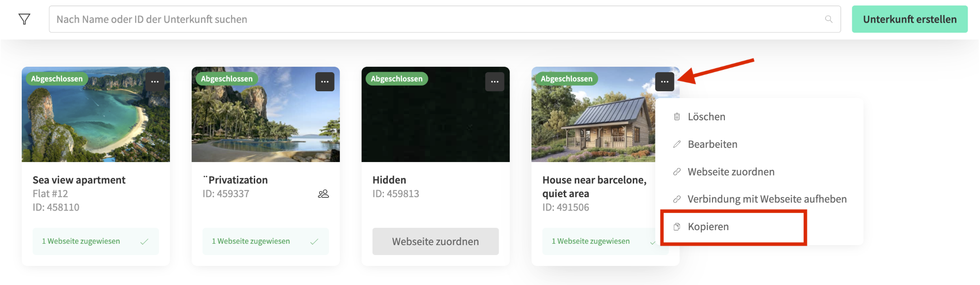Open three-dot menu on Hidden card
This screenshot has height=285, width=980.
[x=495, y=82]
